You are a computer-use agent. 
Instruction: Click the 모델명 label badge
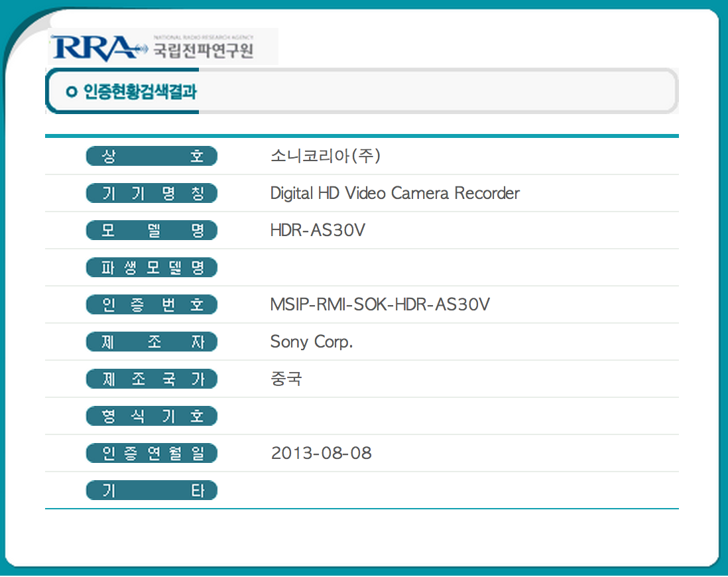coord(152,230)
